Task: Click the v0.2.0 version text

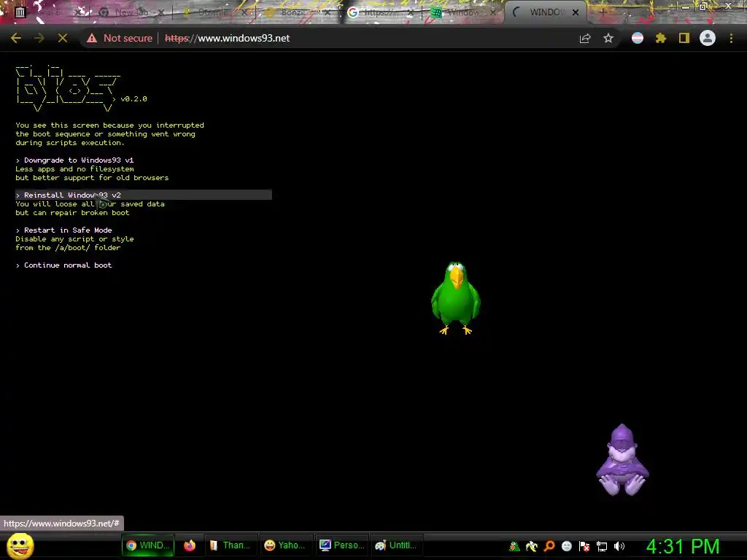Action: 134,99
